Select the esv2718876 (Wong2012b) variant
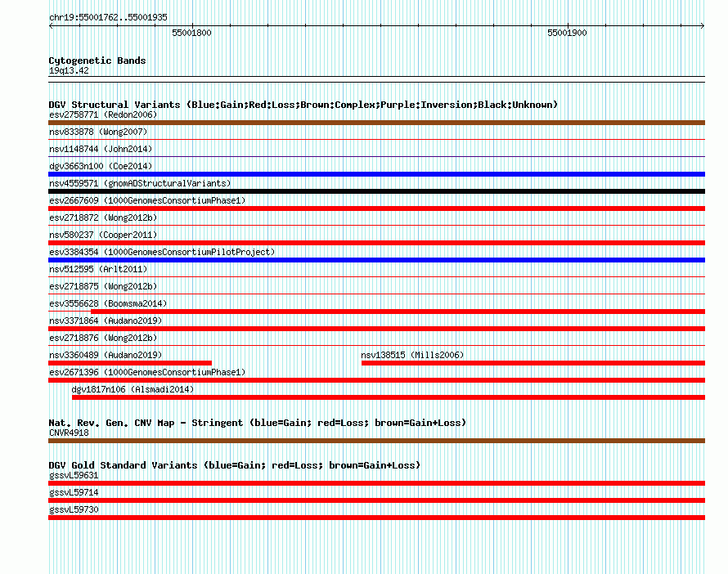 pyautogui.click(x=103, y=338)
